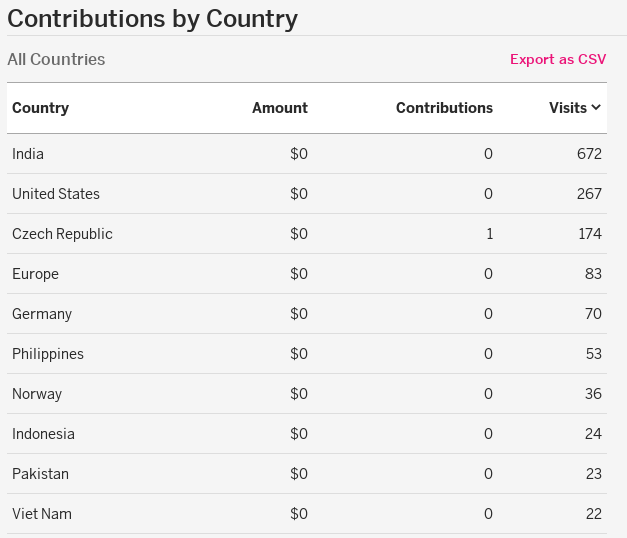Screen dimensions: 627x538
Task: Sort by the Country column header
Action: point(40,108)
